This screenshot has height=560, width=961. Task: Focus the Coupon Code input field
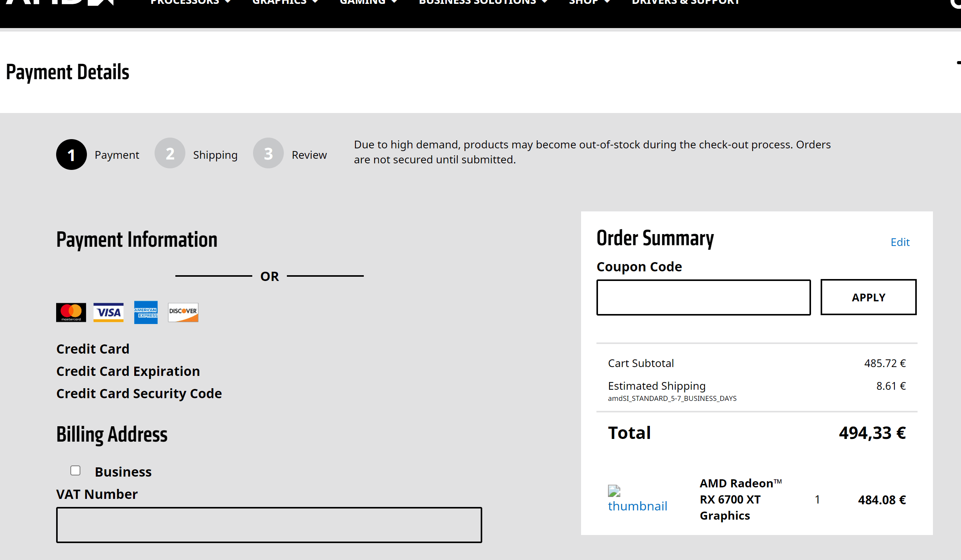point(703,297)
